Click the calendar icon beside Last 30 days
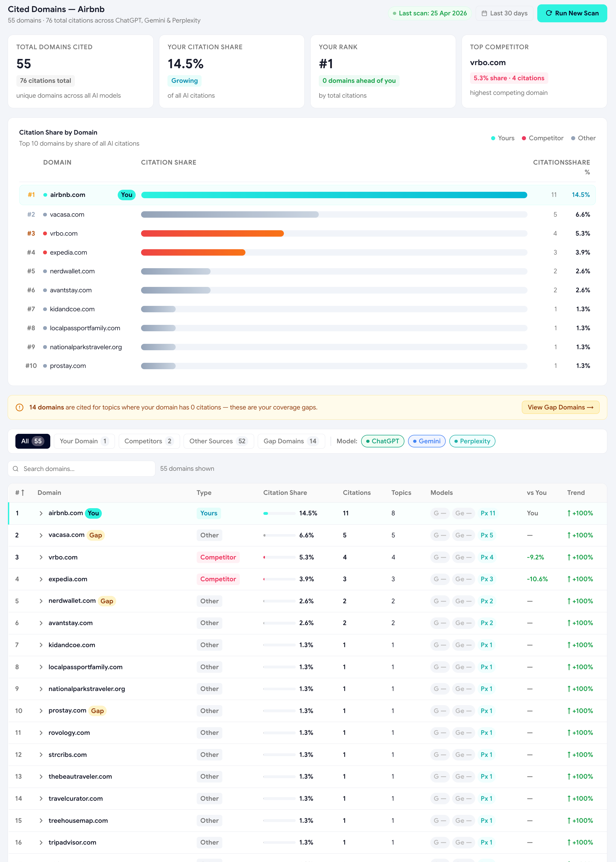The height and width of the screenshot is (862, 616). click(484, 13)
